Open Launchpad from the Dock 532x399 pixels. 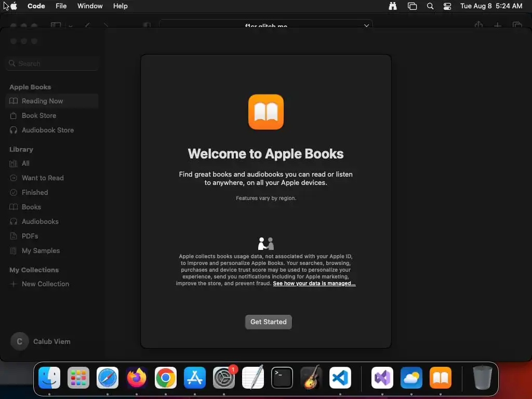pyautogui.click(x=78, y=378)
